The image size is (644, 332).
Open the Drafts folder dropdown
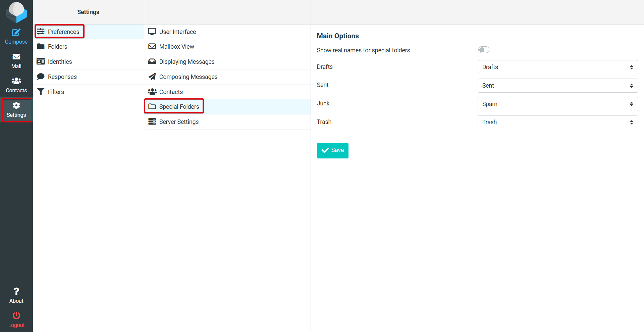point(557,67)
